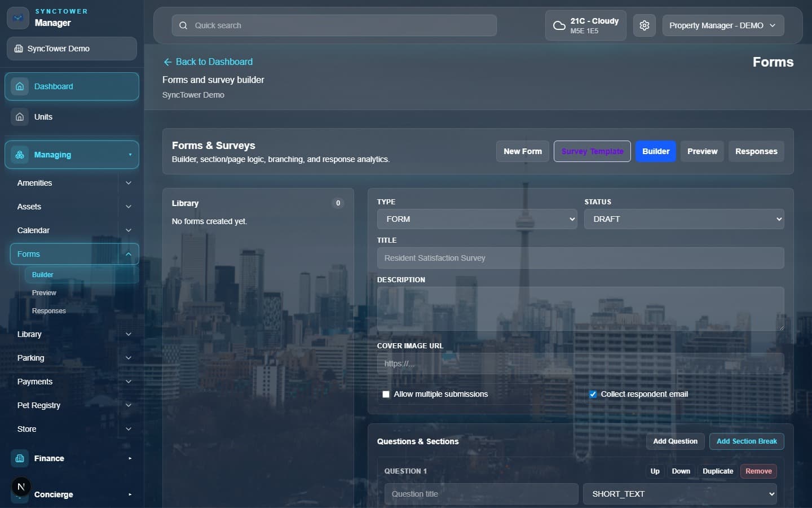Collapse the Forms chevron
This screenshot has height=508, width=812.
click(129, 254)
